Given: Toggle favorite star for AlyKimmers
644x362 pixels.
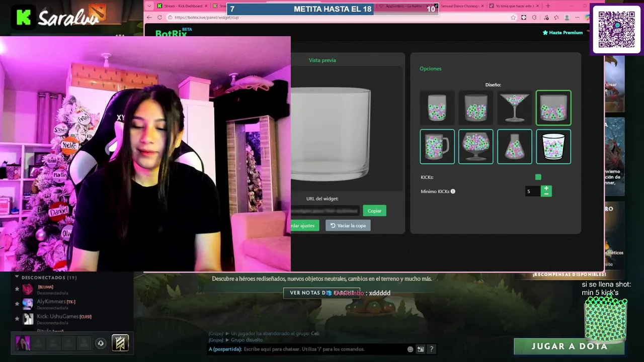Looking at the screenshot, I should point(17,304).
